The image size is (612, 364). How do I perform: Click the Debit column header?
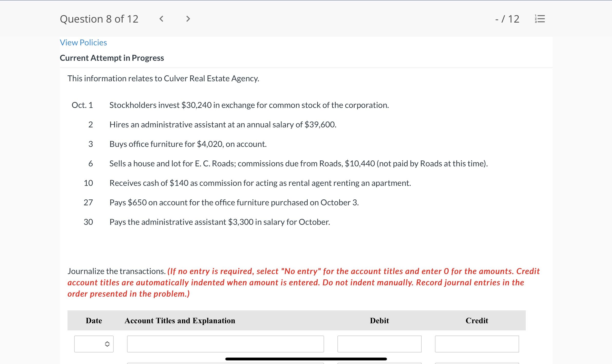pos(379,321)
